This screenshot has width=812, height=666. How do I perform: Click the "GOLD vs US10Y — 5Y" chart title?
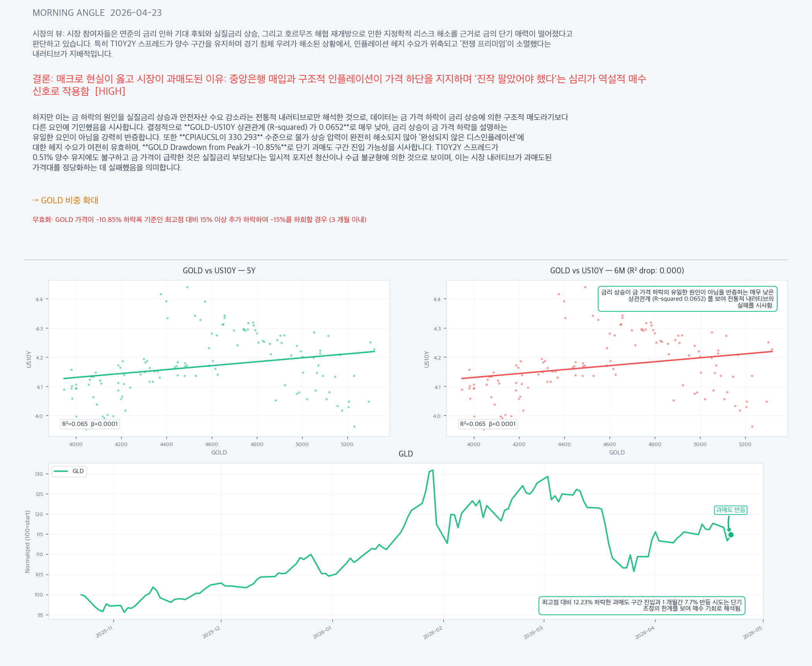point(219,271)
